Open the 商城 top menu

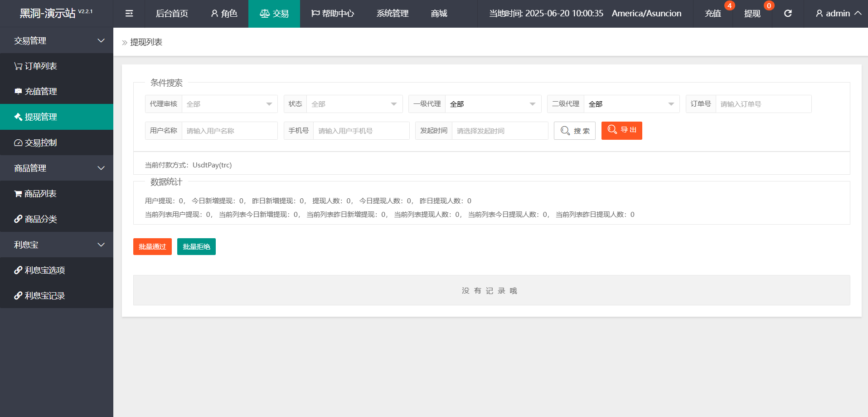tap(439, 14)
